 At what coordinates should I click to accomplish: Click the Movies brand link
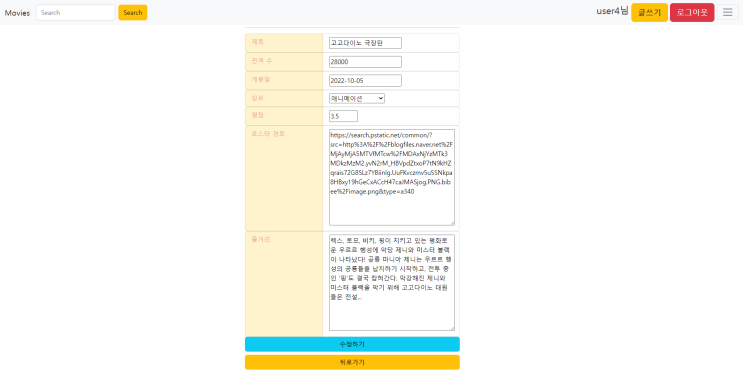17,13
